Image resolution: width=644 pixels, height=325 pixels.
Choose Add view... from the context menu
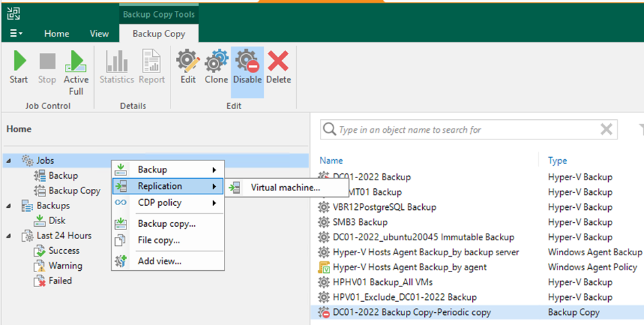click(168, 261)
